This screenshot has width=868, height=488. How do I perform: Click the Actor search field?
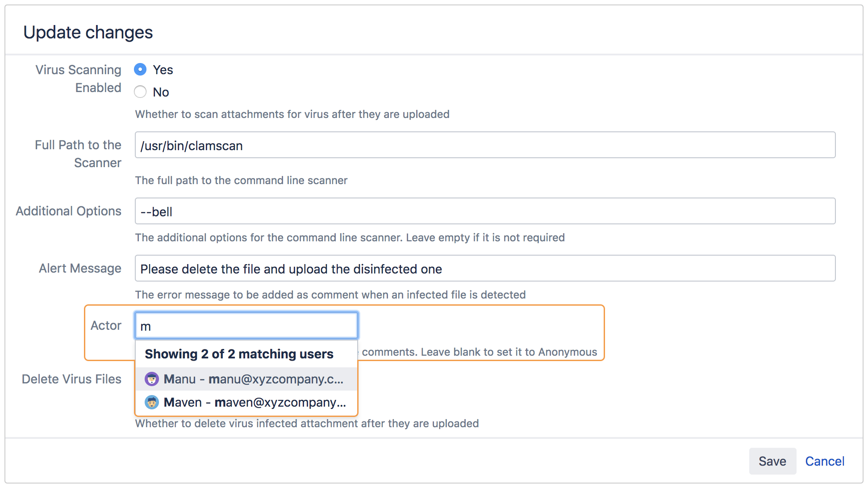(x=246, y=326)
